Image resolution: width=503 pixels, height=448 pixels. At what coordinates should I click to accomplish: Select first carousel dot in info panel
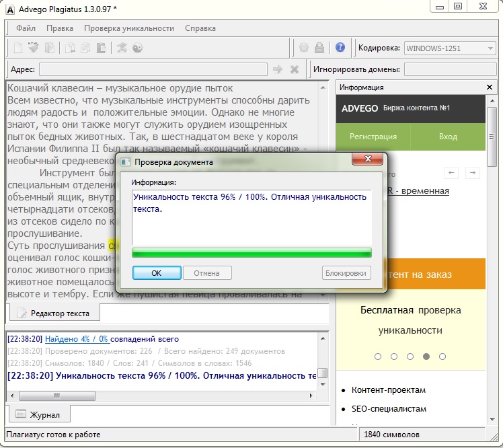pyautogui.click(x=378, y=357)
